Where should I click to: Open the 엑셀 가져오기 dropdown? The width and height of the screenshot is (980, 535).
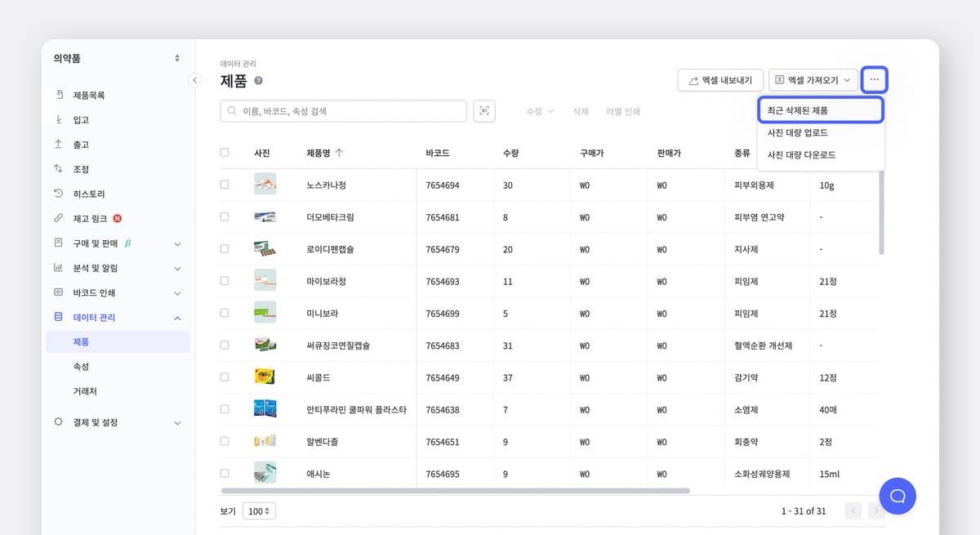coord(813,80)
